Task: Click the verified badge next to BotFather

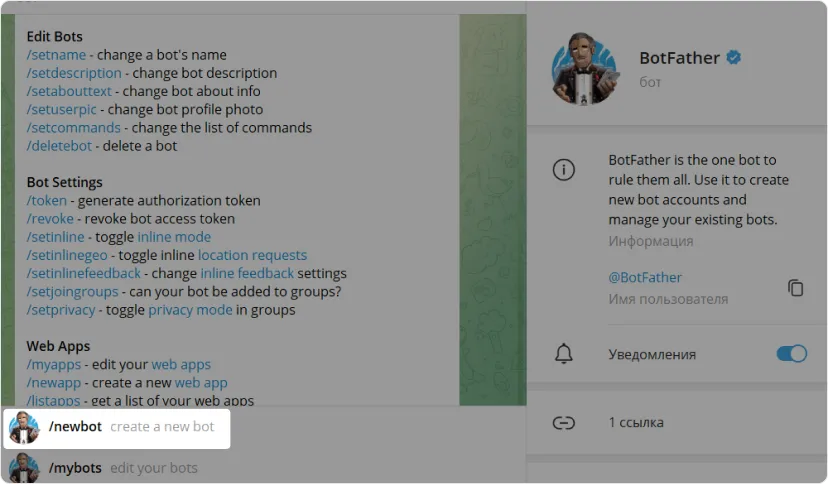Action: [x=734, y=58]
